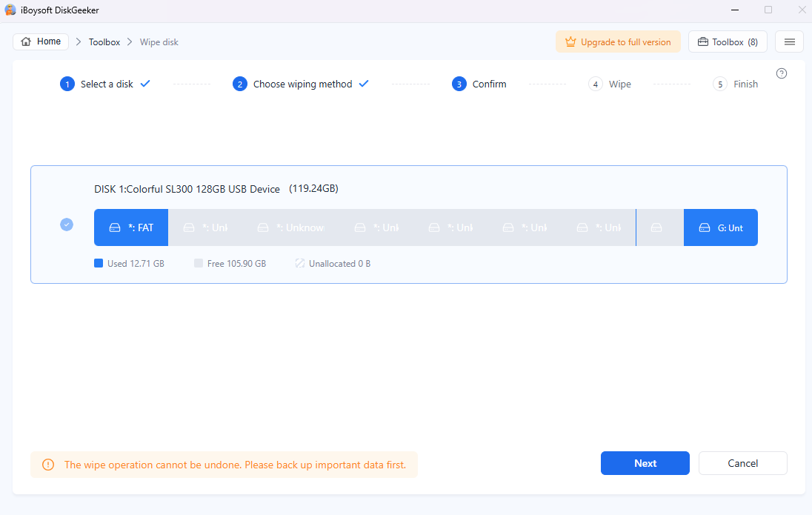Click the disk title DISK 1:Colorful SL300
The width and height of the screenshot is (812, 515).
coord(187,189)
